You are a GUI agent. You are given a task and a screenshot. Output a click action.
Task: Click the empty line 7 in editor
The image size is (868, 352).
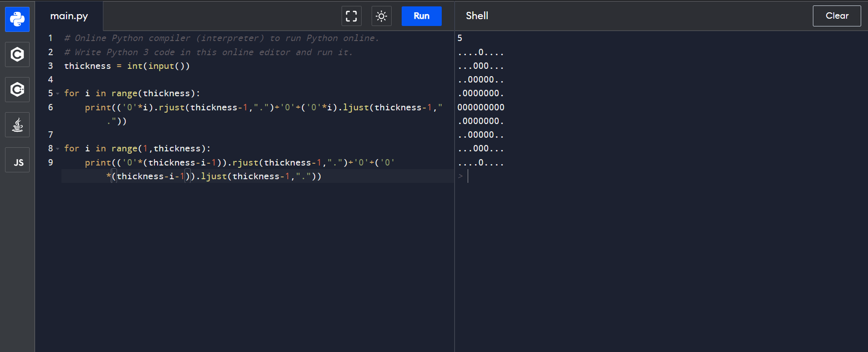click(x=182, y=135)
